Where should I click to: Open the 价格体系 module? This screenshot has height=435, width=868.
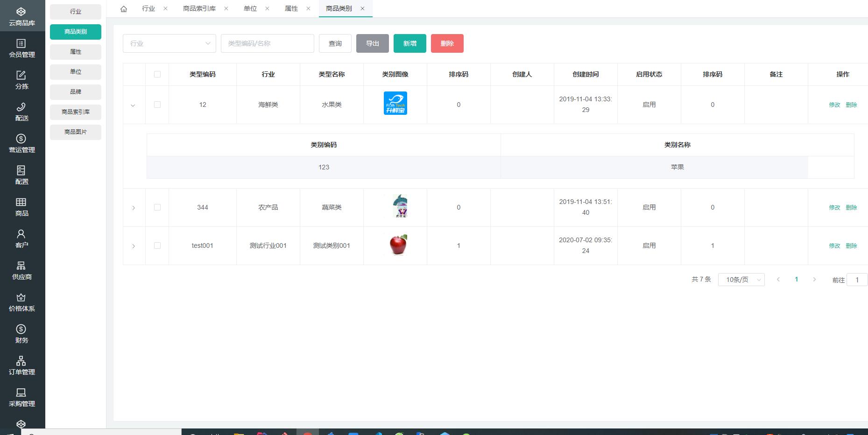coord(21,302)
